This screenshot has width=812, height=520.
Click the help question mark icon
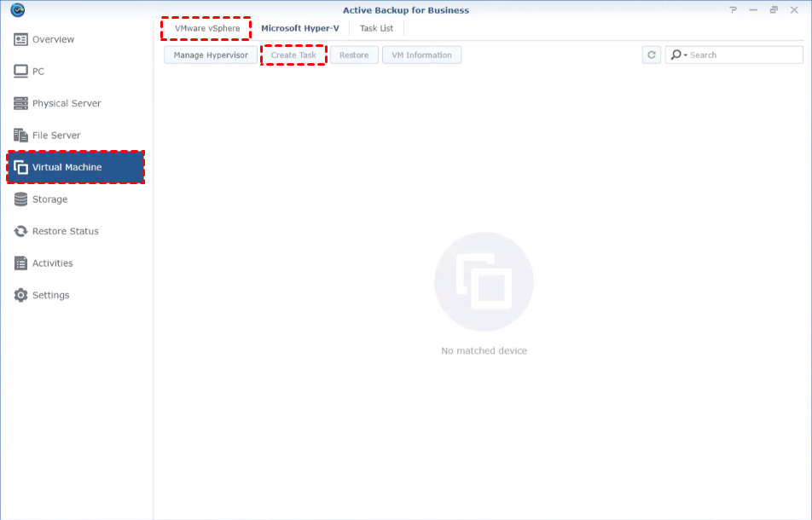[734, 10]
